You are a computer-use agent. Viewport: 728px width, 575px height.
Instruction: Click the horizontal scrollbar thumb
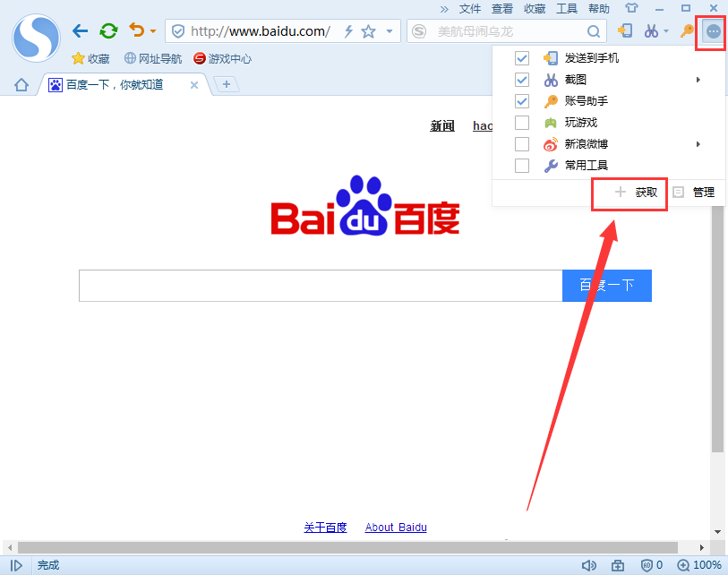click(x=347, y=547)
